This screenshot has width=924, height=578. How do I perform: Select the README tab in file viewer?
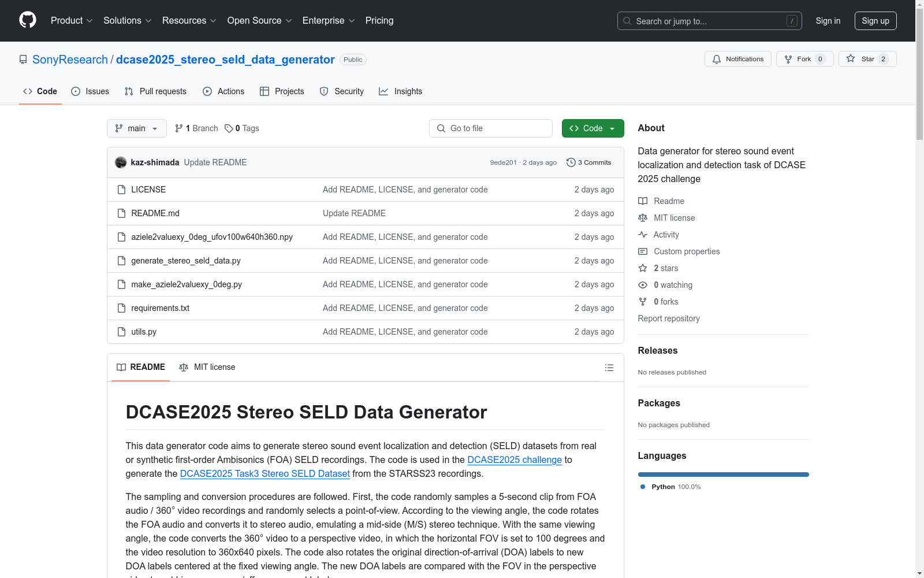coord(141,367)
